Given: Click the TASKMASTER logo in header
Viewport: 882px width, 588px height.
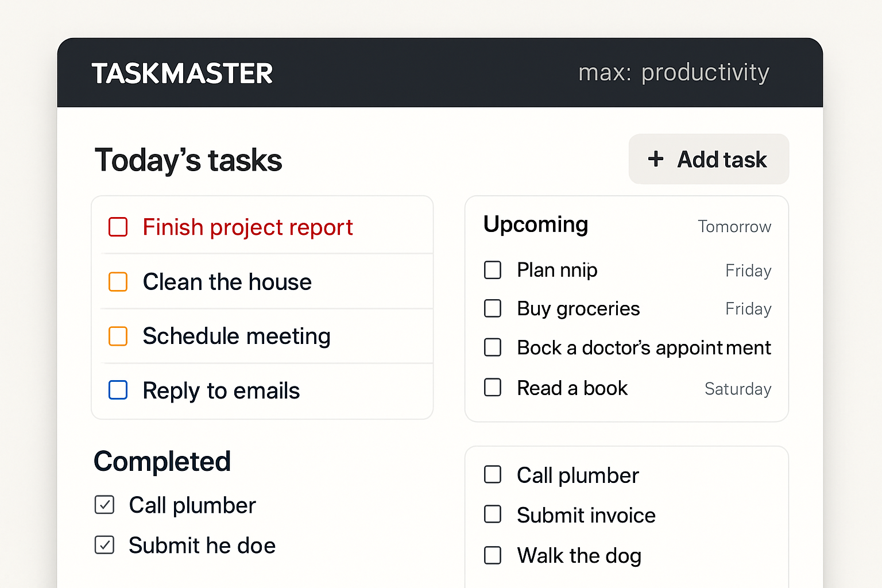Looking at the screenshot, I should 182,73.
